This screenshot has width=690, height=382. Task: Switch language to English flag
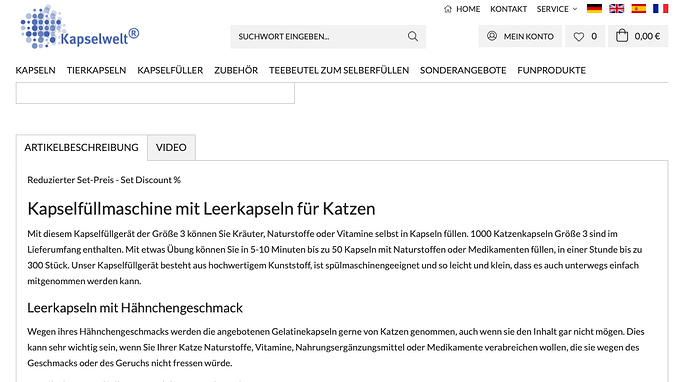(x=616, y=9)
